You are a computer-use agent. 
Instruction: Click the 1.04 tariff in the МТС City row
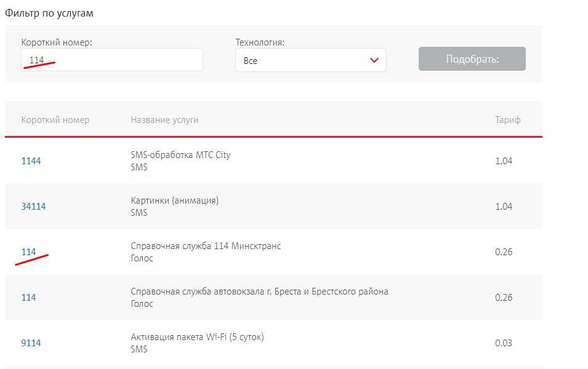503,161
